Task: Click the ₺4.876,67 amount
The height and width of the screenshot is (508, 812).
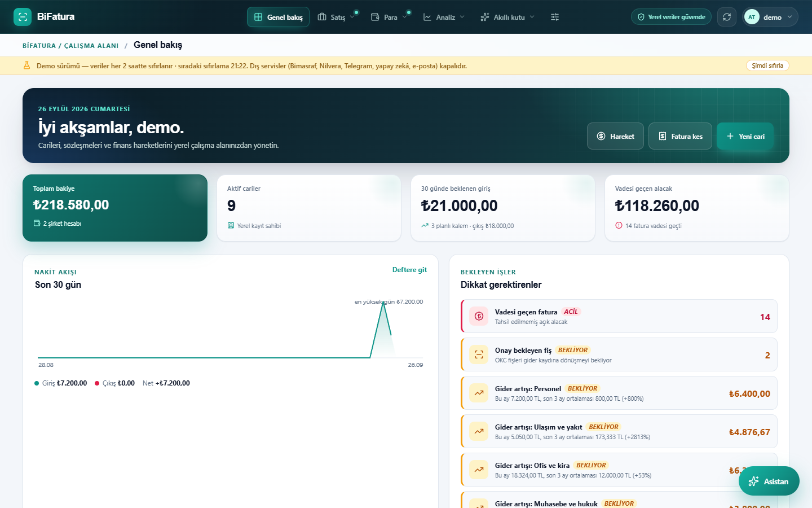Action: [x=749, y=432]
